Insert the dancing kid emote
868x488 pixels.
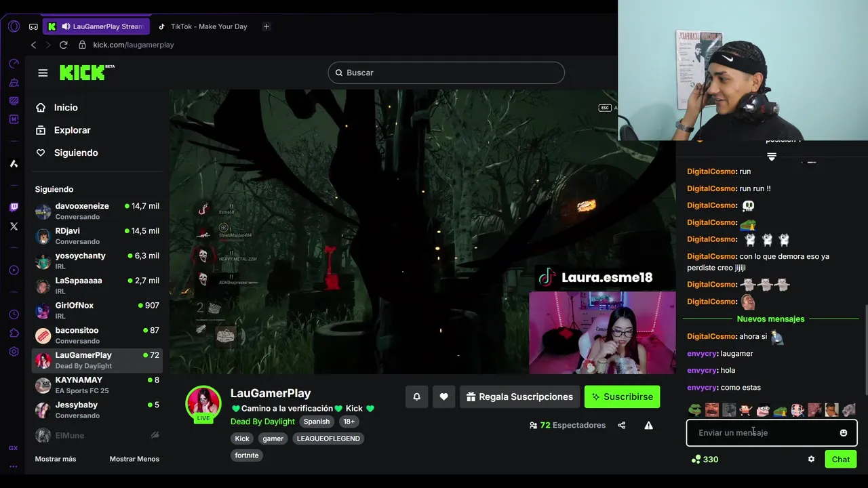coord(746,409)
